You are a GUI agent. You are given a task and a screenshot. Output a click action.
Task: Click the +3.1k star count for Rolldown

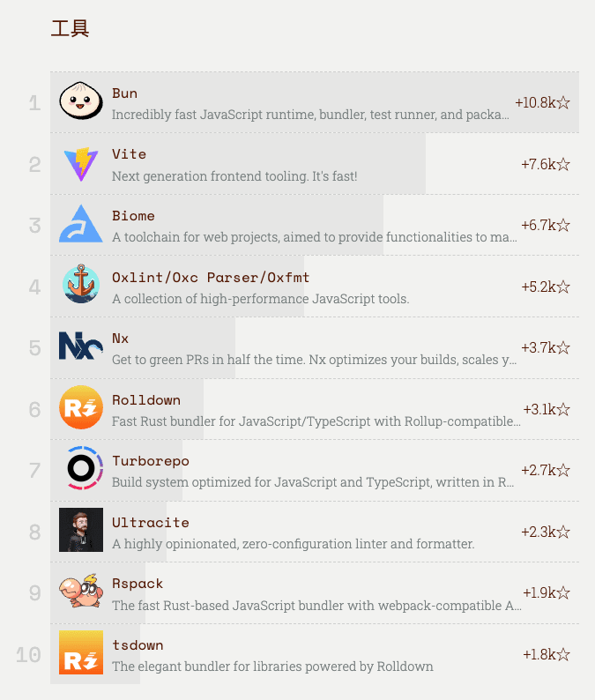(x=547, y=409)
